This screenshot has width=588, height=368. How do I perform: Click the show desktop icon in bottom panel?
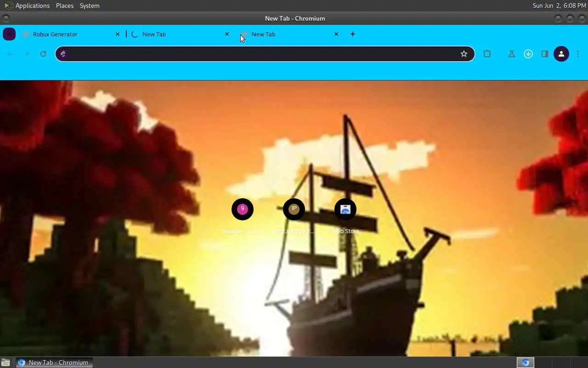coord(6,362)
